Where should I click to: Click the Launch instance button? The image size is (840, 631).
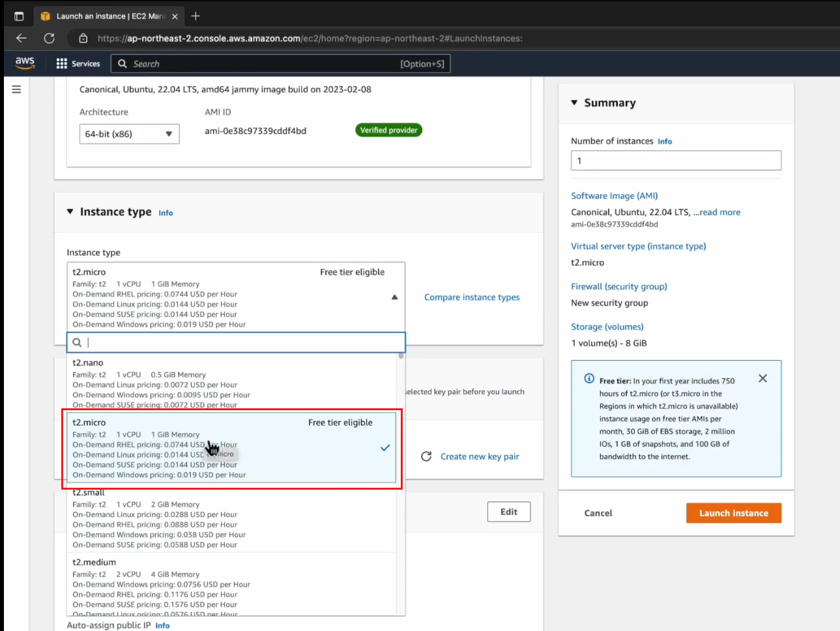(734, 513)
